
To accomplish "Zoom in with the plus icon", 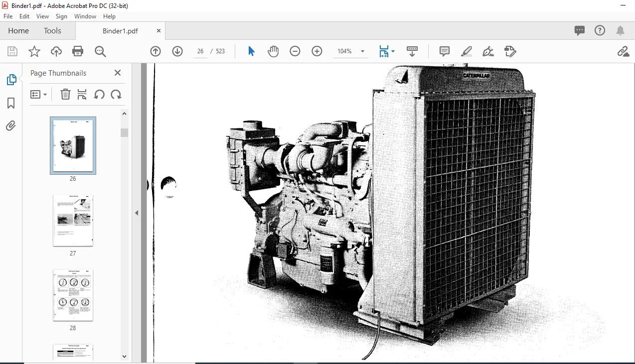I will (317, 51).
